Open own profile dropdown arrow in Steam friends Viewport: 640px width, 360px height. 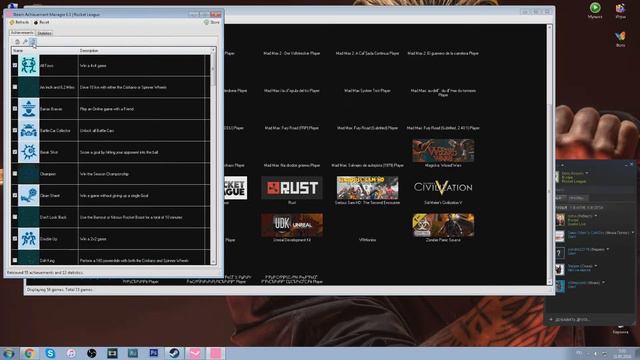587,173
